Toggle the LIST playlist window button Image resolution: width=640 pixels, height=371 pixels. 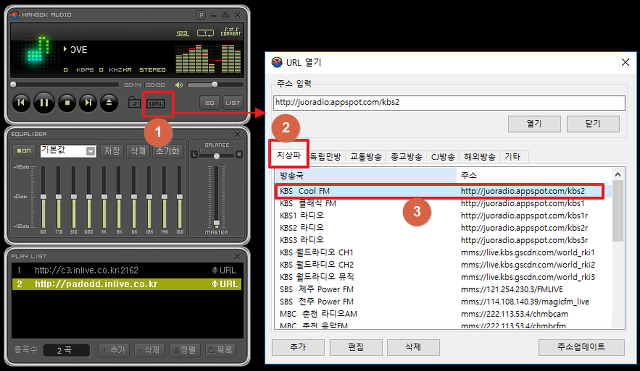click(x=233, y=103)
